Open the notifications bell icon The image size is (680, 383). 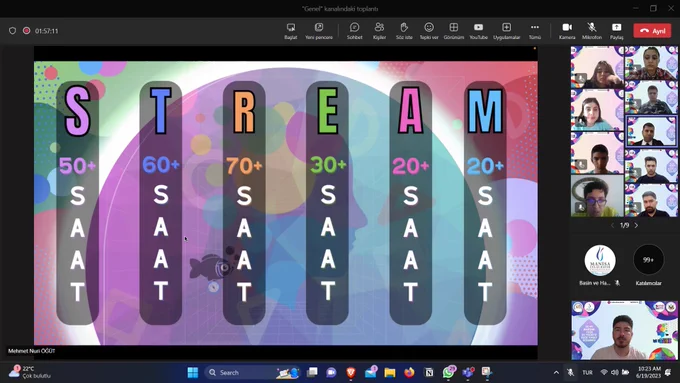[668, 372]
